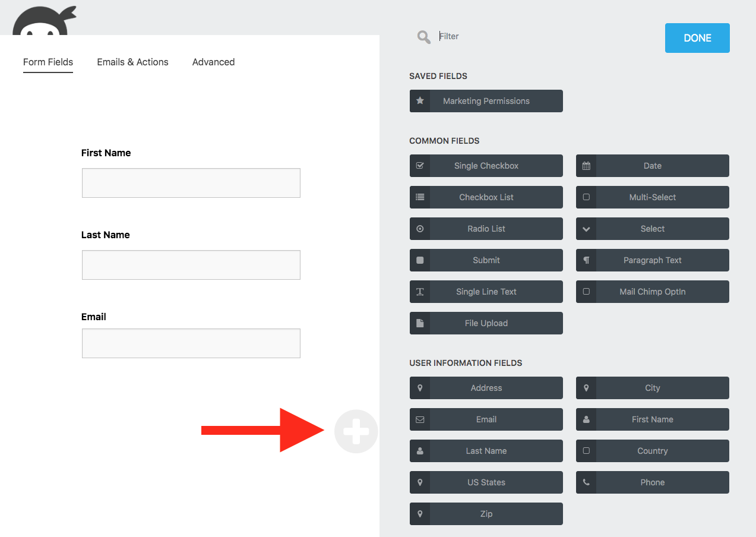Switch to Emails & Actions tab

click(x=132, y=62)
